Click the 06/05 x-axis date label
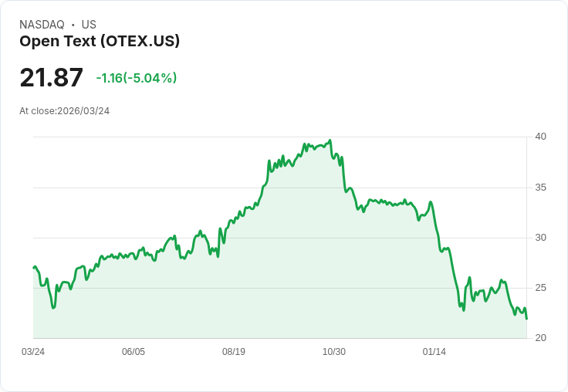Image resolution: width=568 pixels, height=392 pixels. pos(134,352)
